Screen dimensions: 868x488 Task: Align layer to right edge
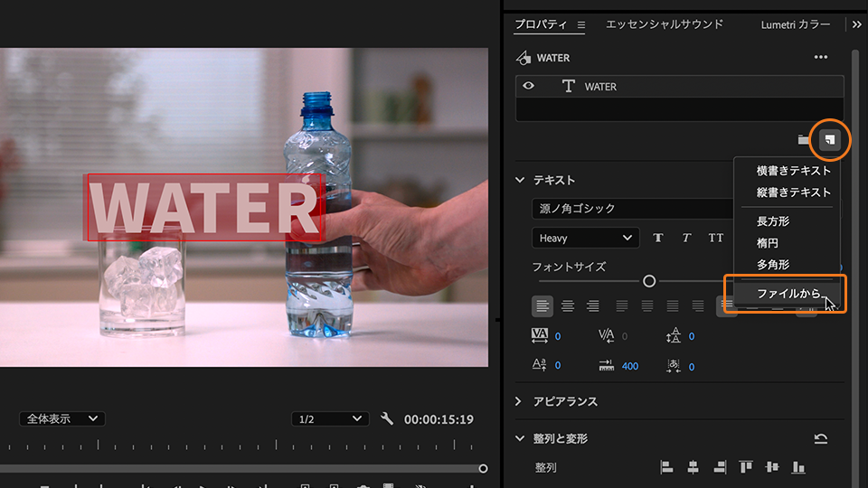coord(720,467)
